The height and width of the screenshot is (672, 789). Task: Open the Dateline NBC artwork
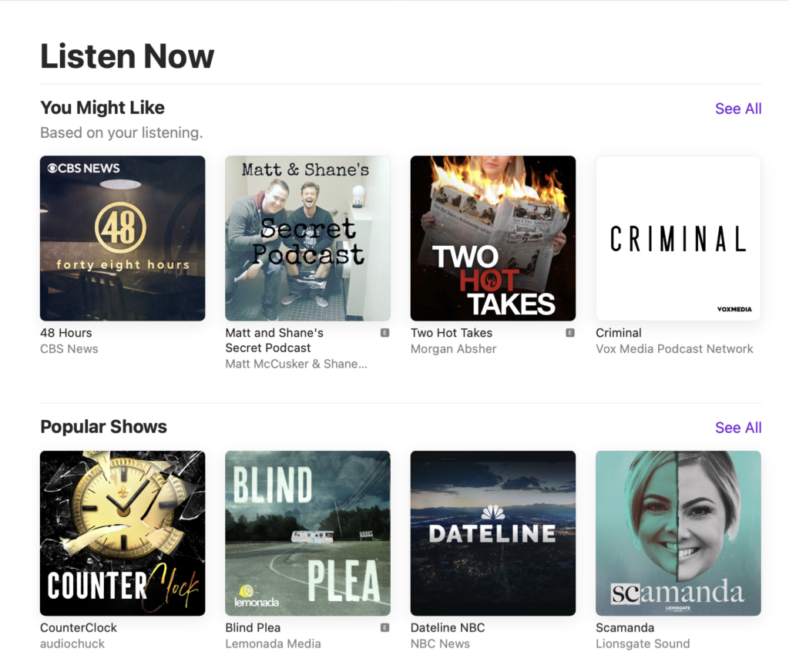coord(492,533)
